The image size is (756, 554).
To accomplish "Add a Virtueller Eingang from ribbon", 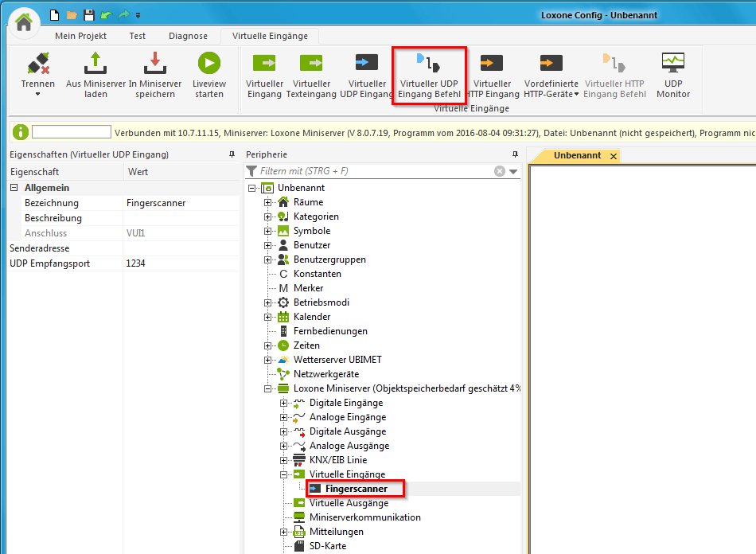I will click(x=264, y=64).
